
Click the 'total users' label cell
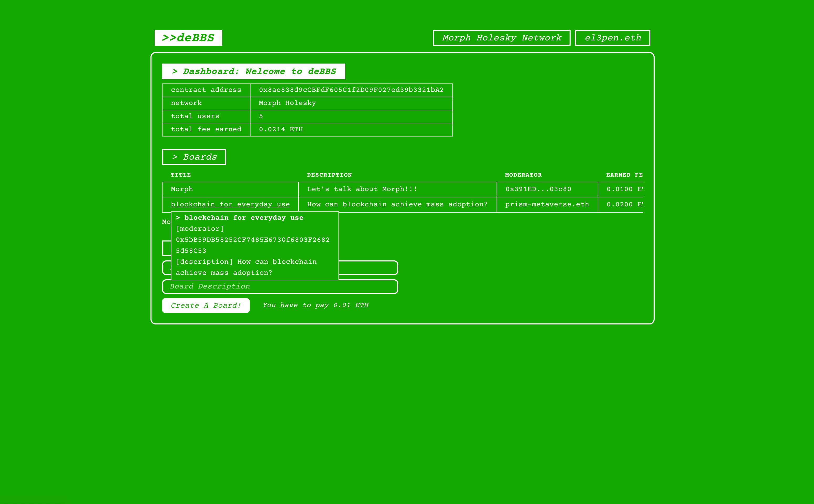tap(206, 116)
